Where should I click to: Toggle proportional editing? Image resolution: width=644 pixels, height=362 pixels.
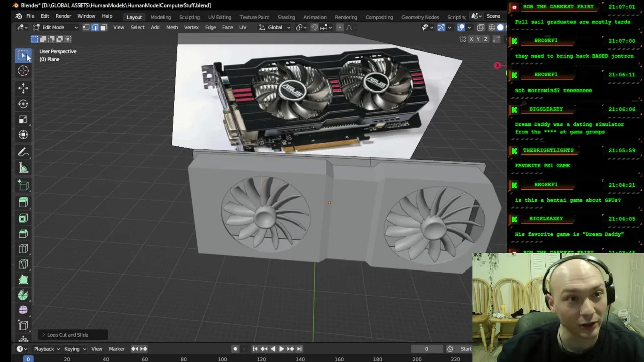point(340,27)
